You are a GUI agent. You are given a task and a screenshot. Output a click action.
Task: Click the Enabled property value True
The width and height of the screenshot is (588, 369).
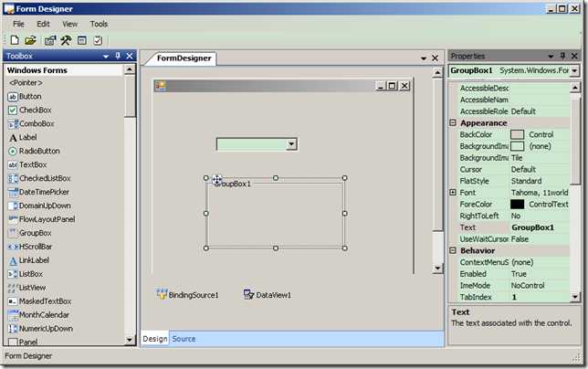click(540, 274)
